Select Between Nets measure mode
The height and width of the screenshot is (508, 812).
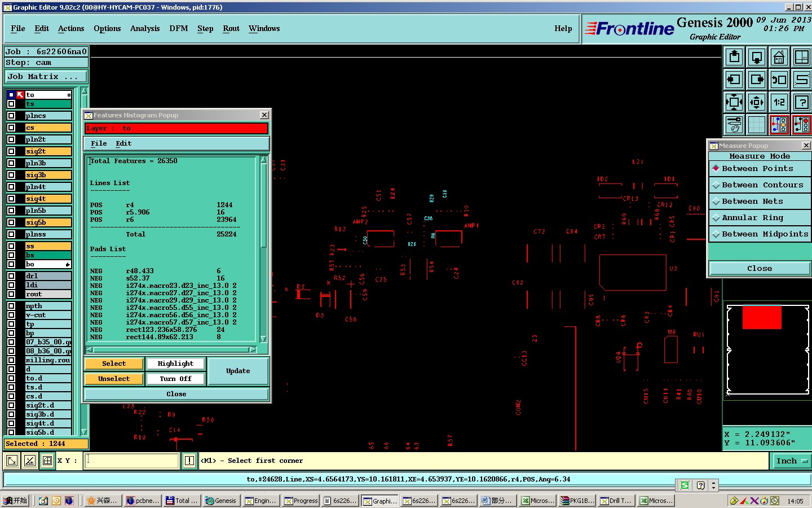pyautogui.click(x=760, y=201)
